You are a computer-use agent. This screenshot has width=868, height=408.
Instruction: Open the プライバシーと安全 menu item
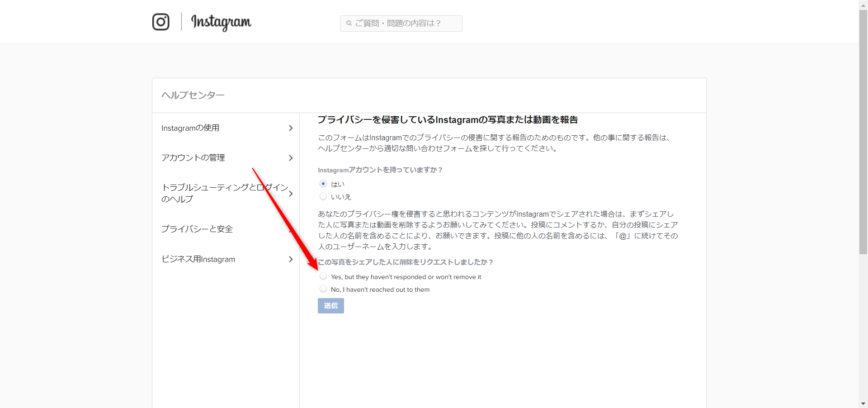[x=197, y=229]
